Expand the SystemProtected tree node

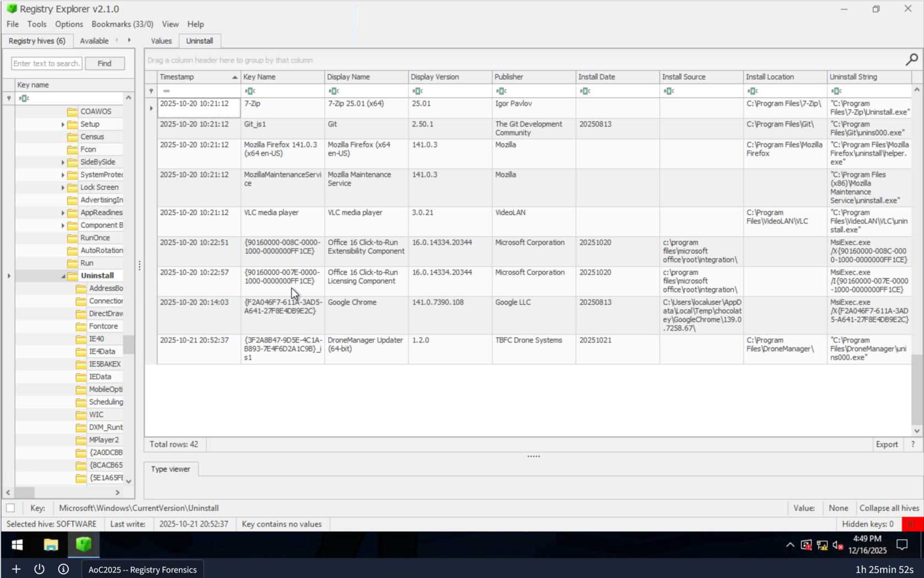click(63, 175)
